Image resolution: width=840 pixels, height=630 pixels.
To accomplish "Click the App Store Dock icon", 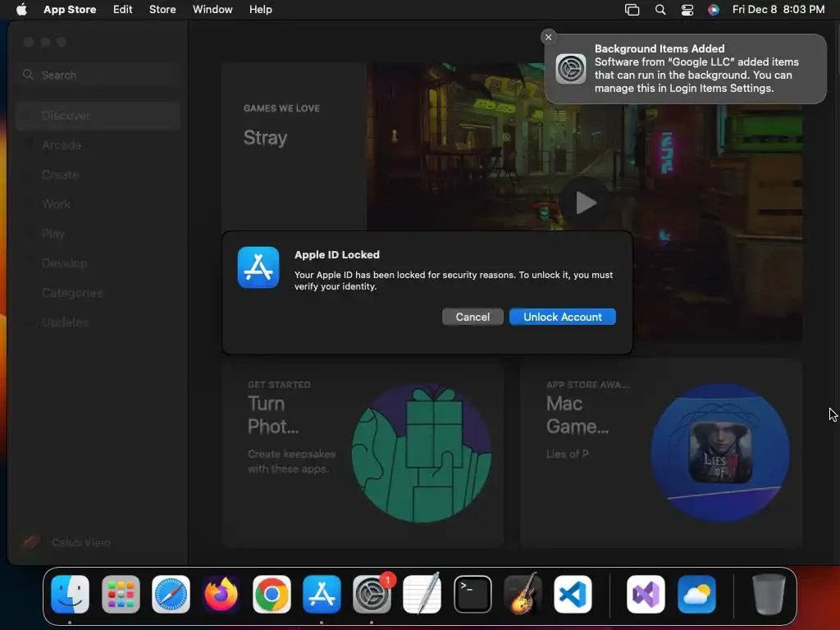I will click(x=322, y=594).
